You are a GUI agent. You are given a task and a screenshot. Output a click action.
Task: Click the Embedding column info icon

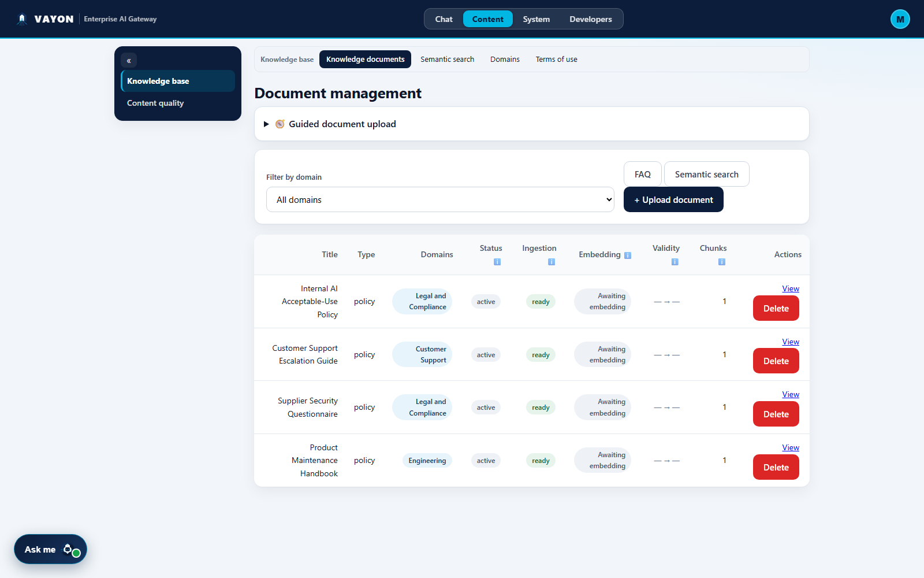[x=628, y=255]
